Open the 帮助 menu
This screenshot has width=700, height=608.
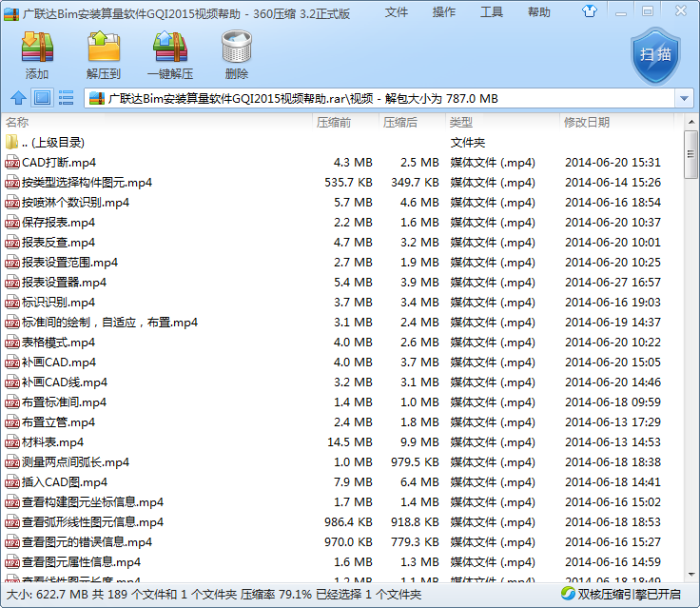click(x=539, y=12)
